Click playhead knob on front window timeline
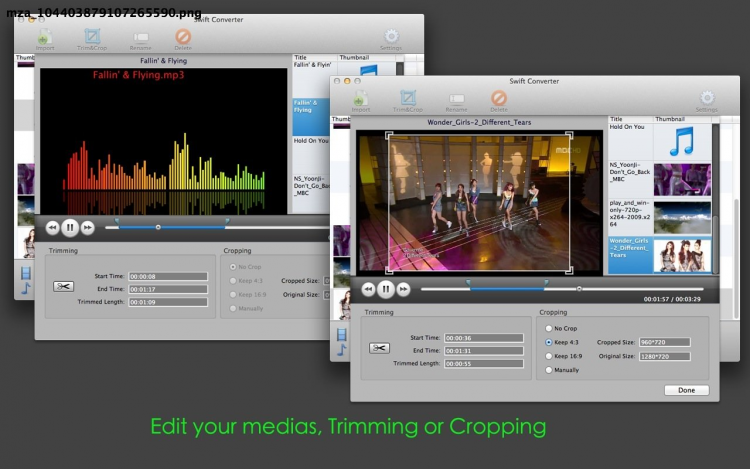Image resolution: width=750 pixels, height=469 pixels. (x=579, y=289)
